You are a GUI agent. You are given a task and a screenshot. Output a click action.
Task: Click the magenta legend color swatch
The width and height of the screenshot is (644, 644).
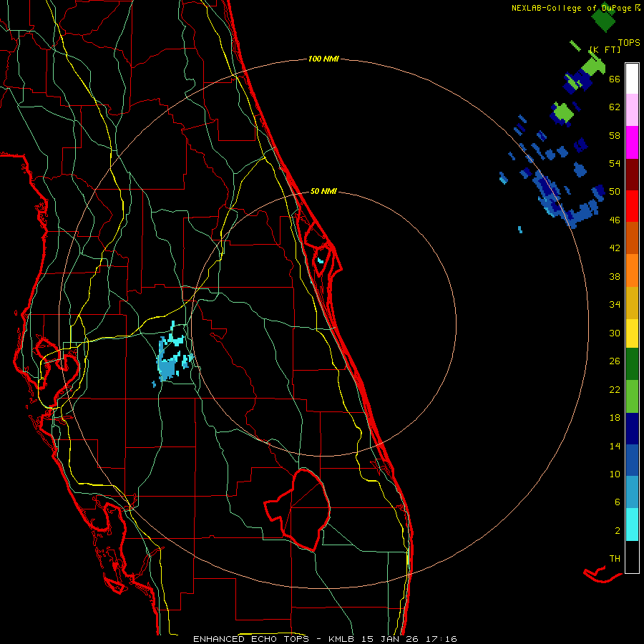click(632, 142)
